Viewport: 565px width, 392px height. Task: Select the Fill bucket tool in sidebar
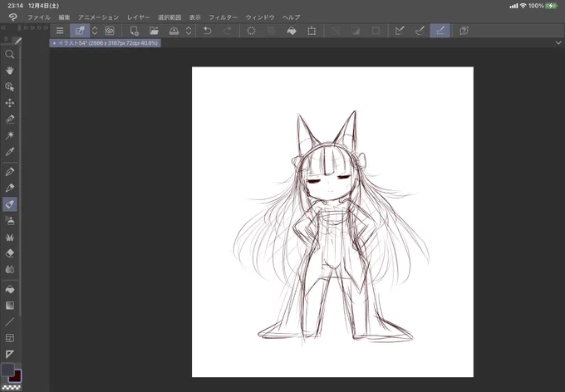coord(10,289)
